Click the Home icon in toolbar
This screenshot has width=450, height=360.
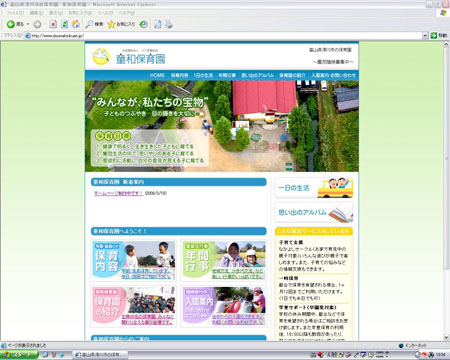[x=76, y=24]
